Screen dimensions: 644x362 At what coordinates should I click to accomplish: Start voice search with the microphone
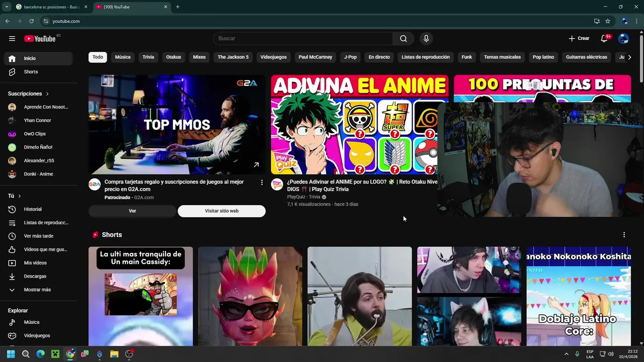pyautogui.click(x=426, y=39)
